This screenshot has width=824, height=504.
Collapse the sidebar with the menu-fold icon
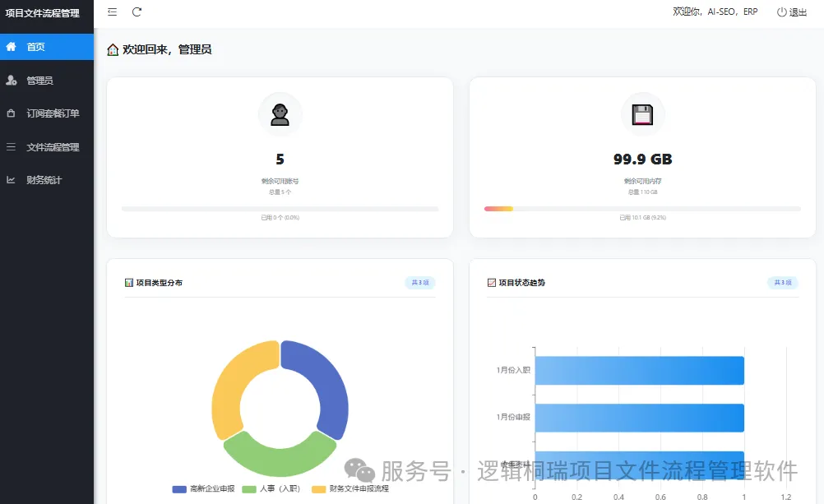112,12
